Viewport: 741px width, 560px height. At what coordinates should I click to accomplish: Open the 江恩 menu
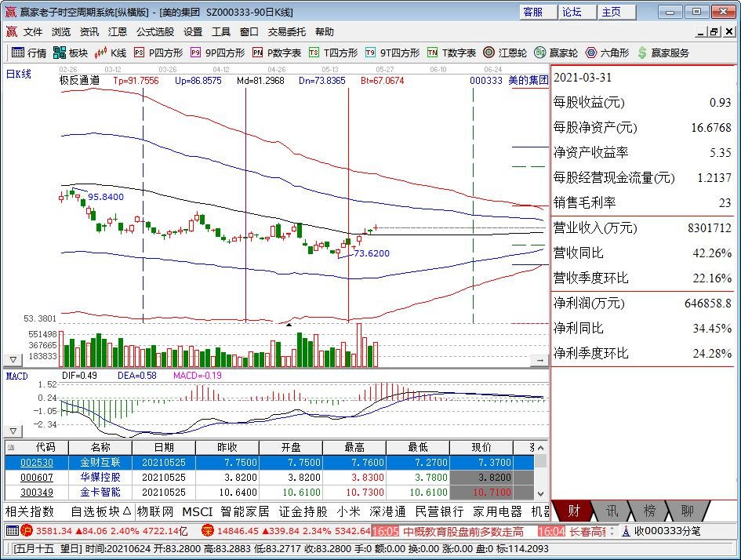tap(117, 31)
